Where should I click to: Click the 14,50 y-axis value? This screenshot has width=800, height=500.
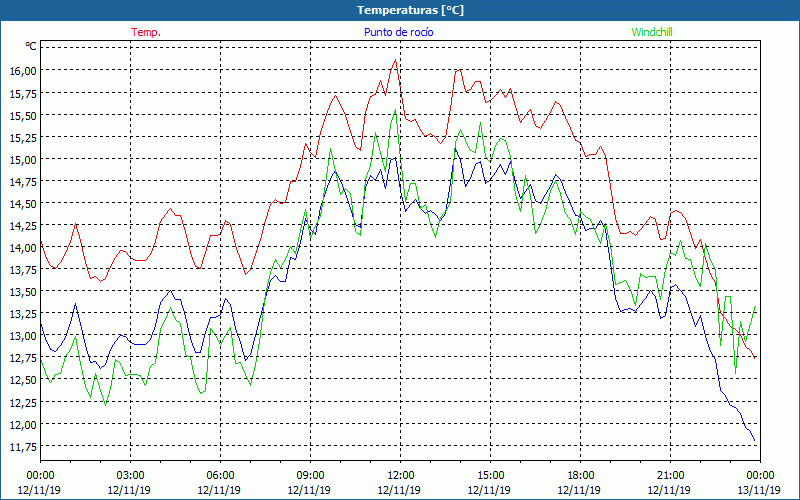coord(23,204)
